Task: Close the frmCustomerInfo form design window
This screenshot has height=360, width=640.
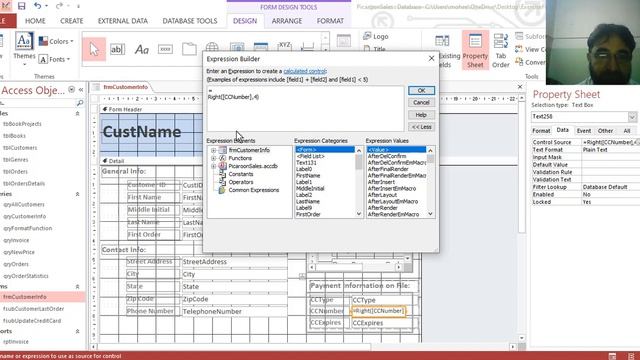Action: click(520, 87)
